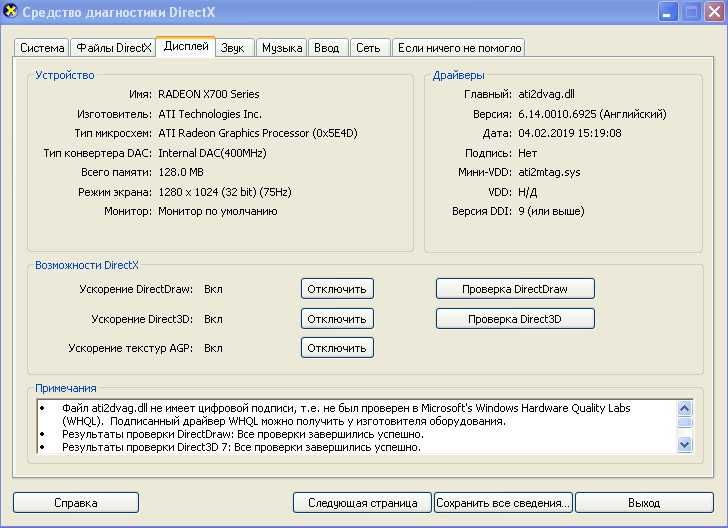Click the note about ati2dvag.dll digital signature

(x=346, y=415)
